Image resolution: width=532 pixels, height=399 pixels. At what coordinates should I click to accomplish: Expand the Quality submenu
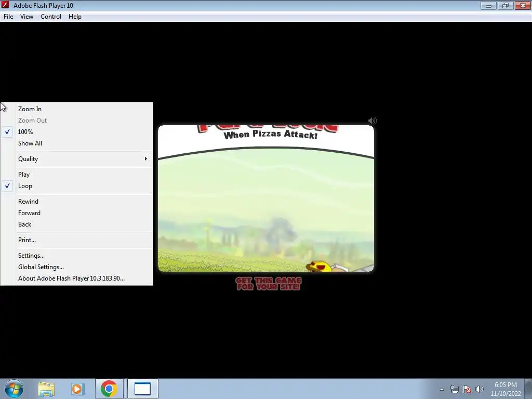coord(77,159)
